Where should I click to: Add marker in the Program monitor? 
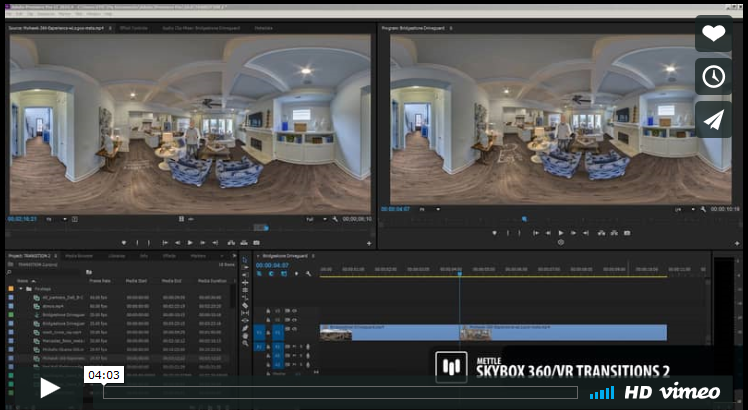[x=495, y=233]
